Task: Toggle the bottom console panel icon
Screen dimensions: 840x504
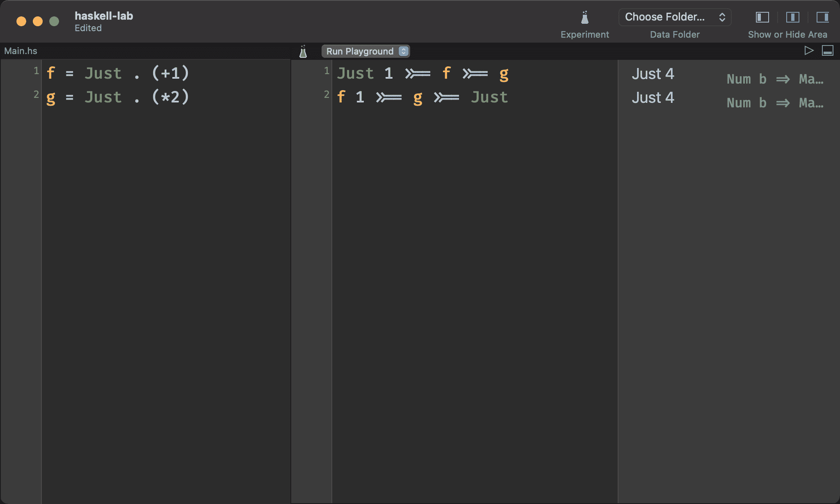Action: point(828,50)
